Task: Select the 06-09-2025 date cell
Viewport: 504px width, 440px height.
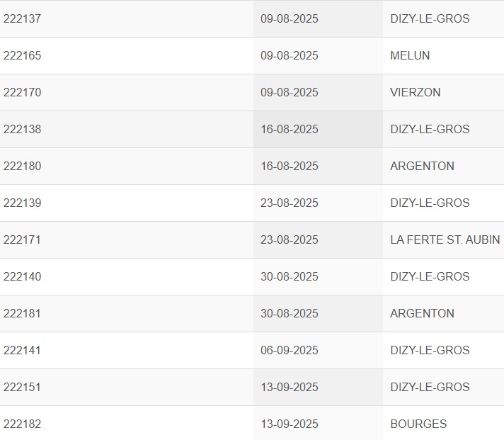Action: click(x=290, y=350)
